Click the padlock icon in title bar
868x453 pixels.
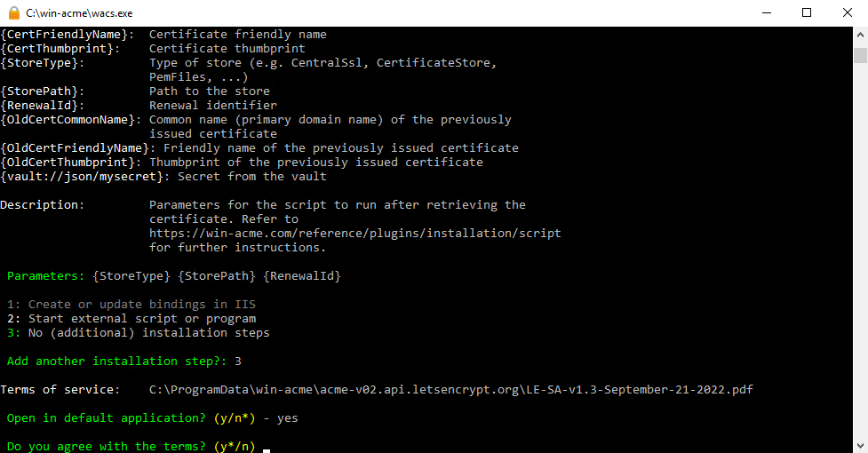click(14, 12)
